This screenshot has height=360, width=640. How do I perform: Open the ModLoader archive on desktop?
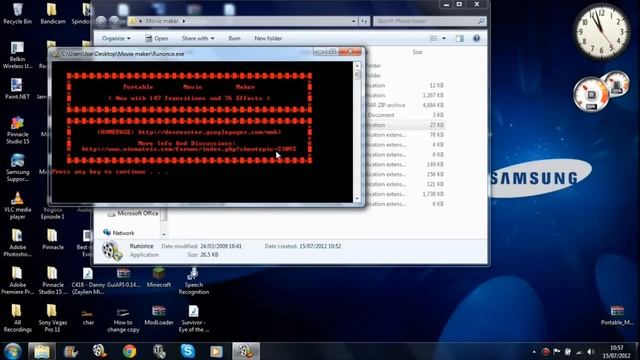tap(159, 316)
